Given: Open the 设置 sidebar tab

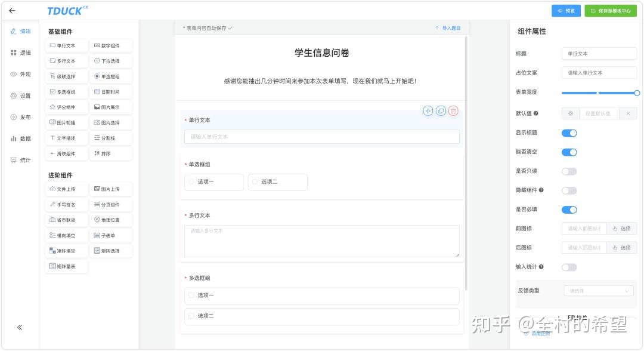Looking at the screenshot, I should coord(20,96).
